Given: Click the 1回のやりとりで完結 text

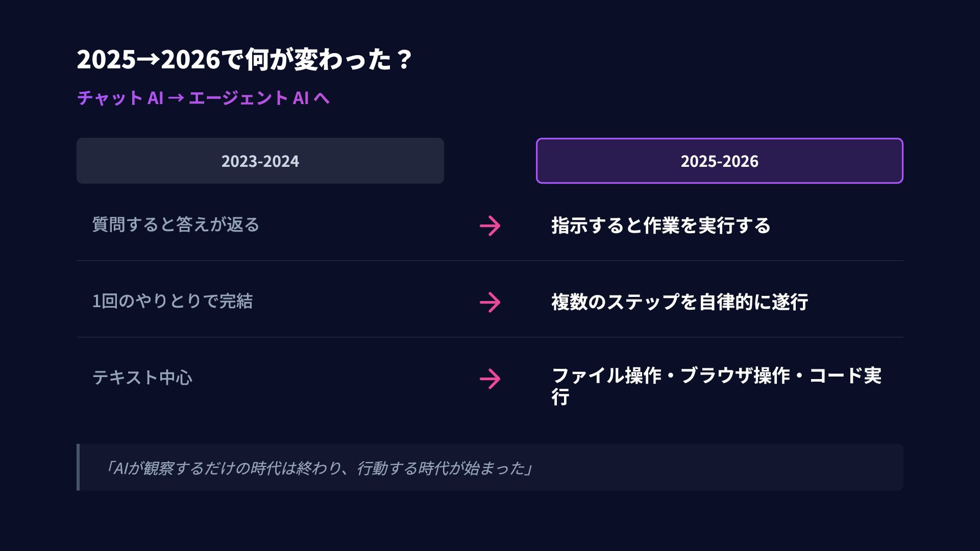Looking at the screenshot, I should [x=172, y=301].
